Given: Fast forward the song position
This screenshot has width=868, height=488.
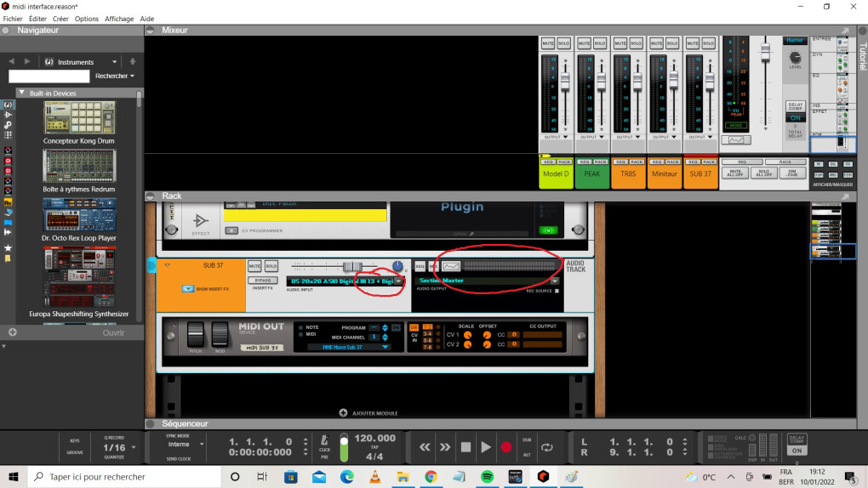Looking at the screenshot, I should (445, 447).
